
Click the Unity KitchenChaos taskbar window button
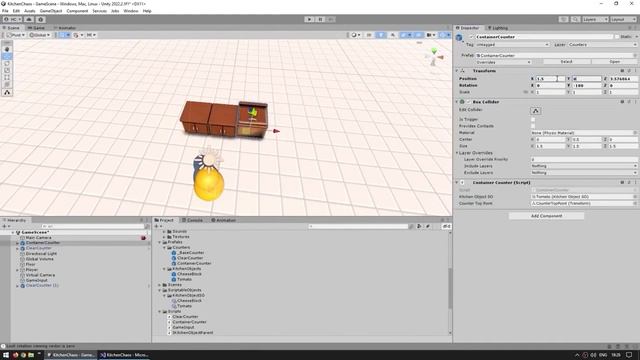pyautogui.click(x=71, y=355)
